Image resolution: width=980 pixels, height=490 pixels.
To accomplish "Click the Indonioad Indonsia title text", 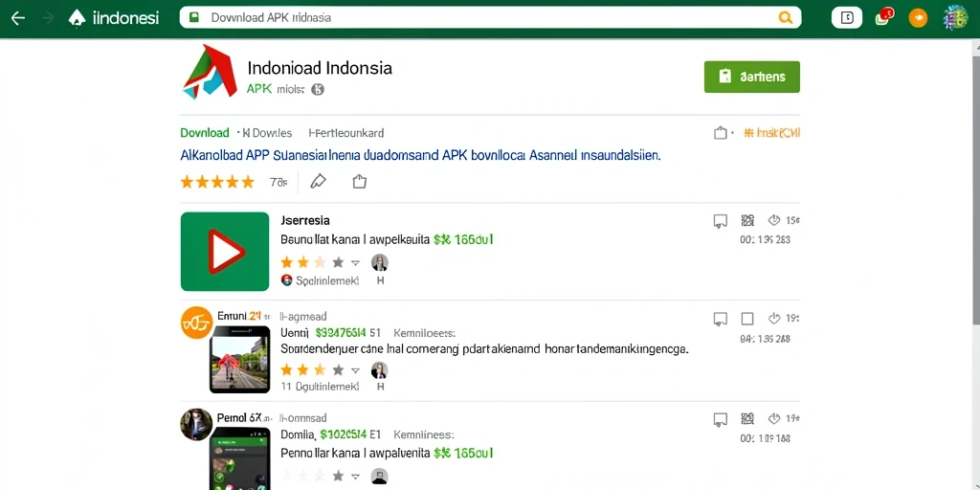I will (x=320, y=68).
